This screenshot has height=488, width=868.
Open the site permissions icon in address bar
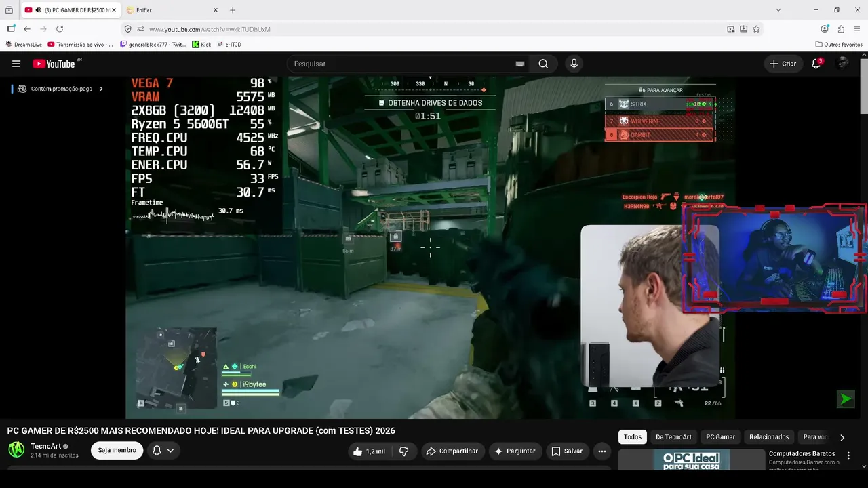pyautogui.click(x=140, y=29)
